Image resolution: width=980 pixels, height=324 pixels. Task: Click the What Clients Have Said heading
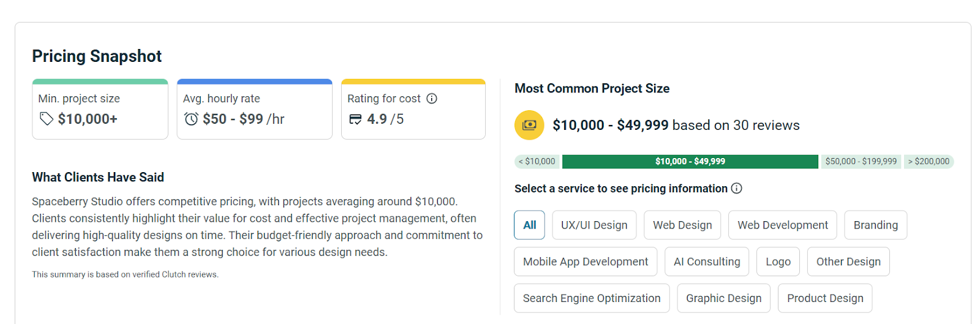pyautogui.click(x=98, y=178)
